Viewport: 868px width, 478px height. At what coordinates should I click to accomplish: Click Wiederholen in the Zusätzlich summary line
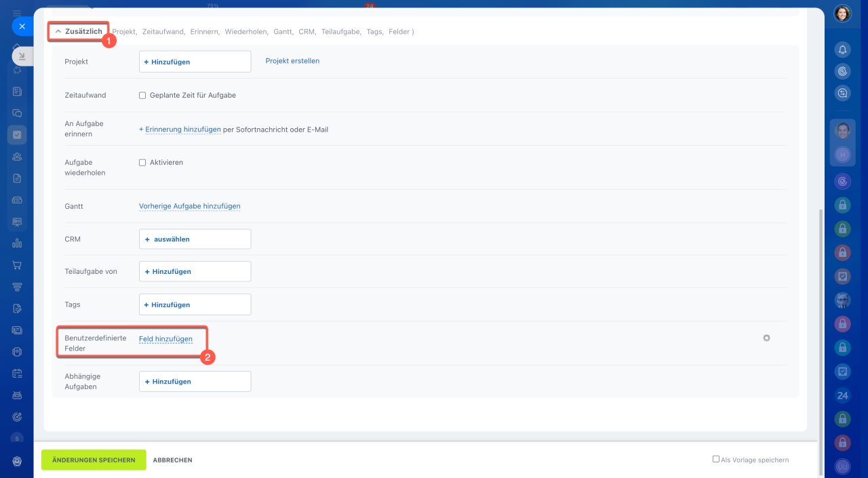tap(246, 32)
